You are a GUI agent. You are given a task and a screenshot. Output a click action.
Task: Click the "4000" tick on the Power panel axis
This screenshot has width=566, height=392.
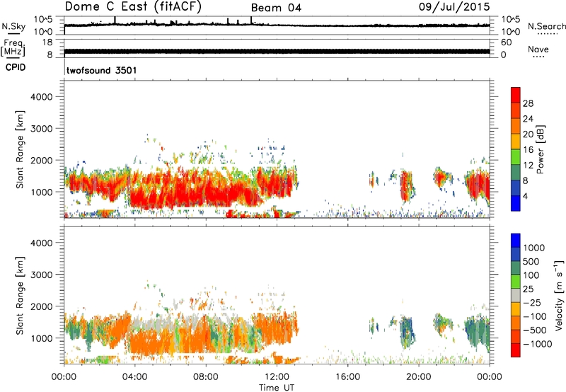[x=42, y=97]
